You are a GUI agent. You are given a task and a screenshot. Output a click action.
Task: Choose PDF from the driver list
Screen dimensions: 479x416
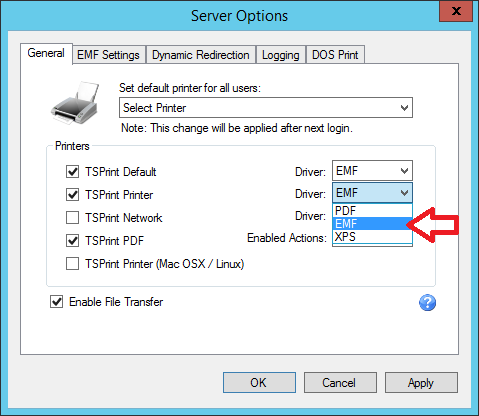pos(372,211)
